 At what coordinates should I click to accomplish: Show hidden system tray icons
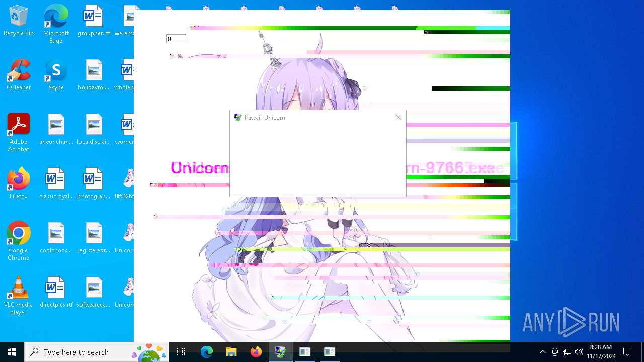[542, 352]
